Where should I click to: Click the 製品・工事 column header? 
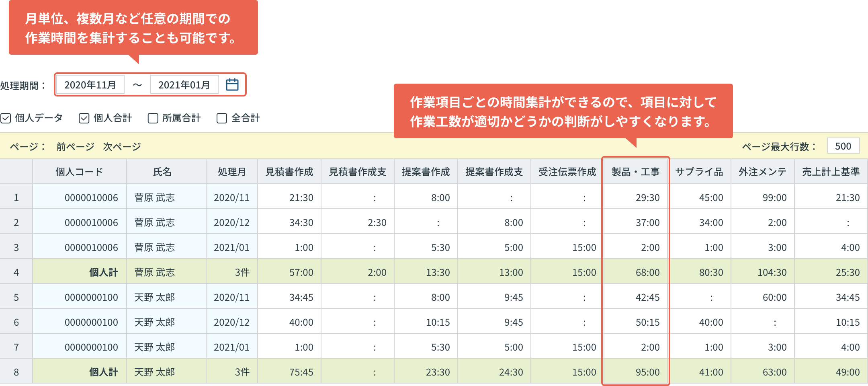[635, 172]
